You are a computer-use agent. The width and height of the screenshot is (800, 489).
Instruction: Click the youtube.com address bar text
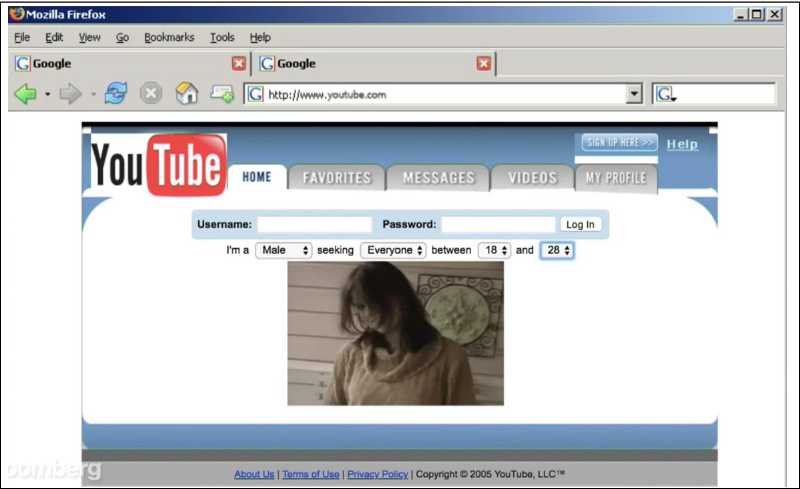tap(327, 94)
